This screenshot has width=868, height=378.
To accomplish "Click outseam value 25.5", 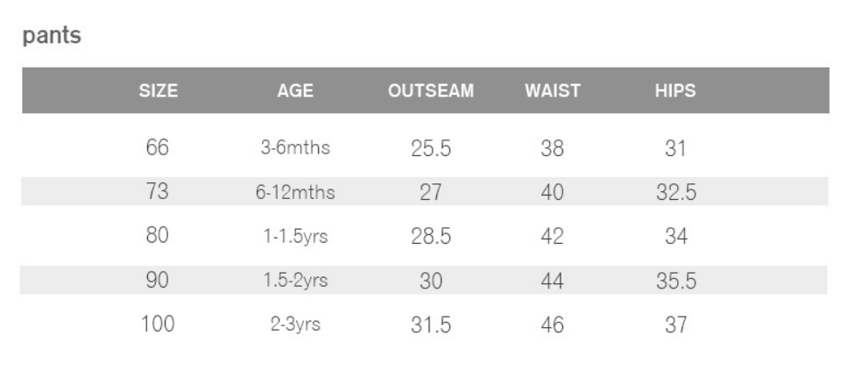I will pos(431,149).
